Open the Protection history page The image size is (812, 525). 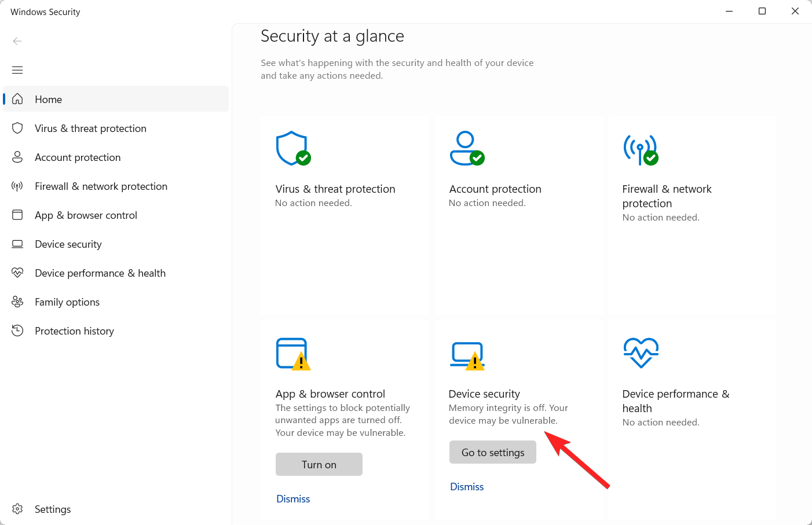pyautogui.click(x=74, y=331)
